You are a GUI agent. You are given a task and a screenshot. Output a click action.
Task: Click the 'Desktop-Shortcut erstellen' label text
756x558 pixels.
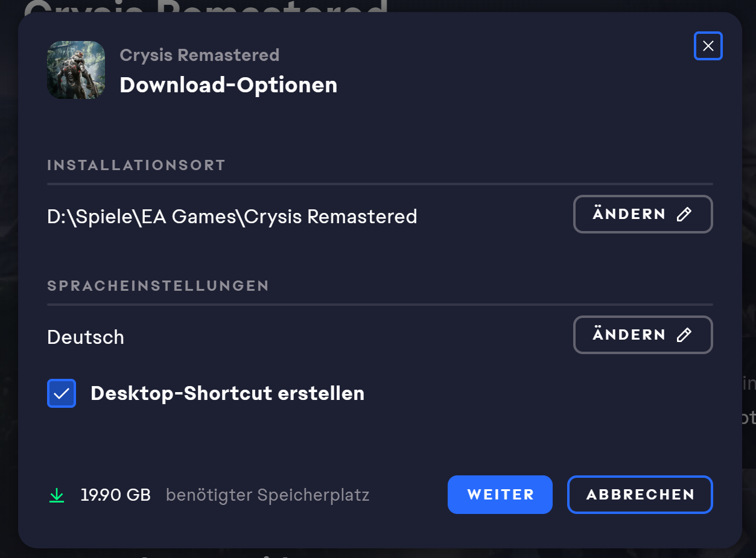[x=227, y=393]
